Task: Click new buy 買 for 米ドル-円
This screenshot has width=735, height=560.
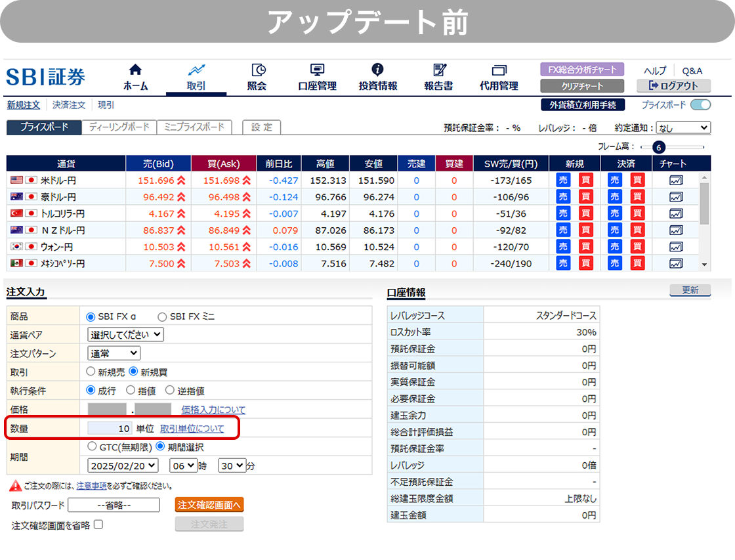Action: 586,180
